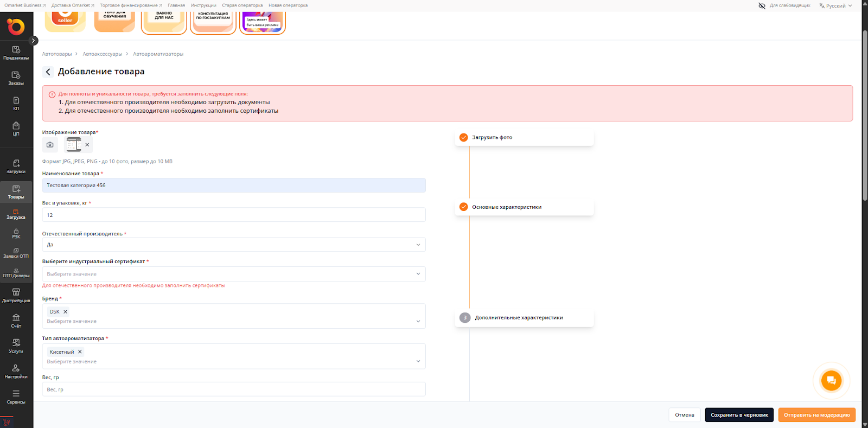Go back using arrow beside Добавление товара
This screenshot has height=428, width=868.
click(x=48, y=72)
